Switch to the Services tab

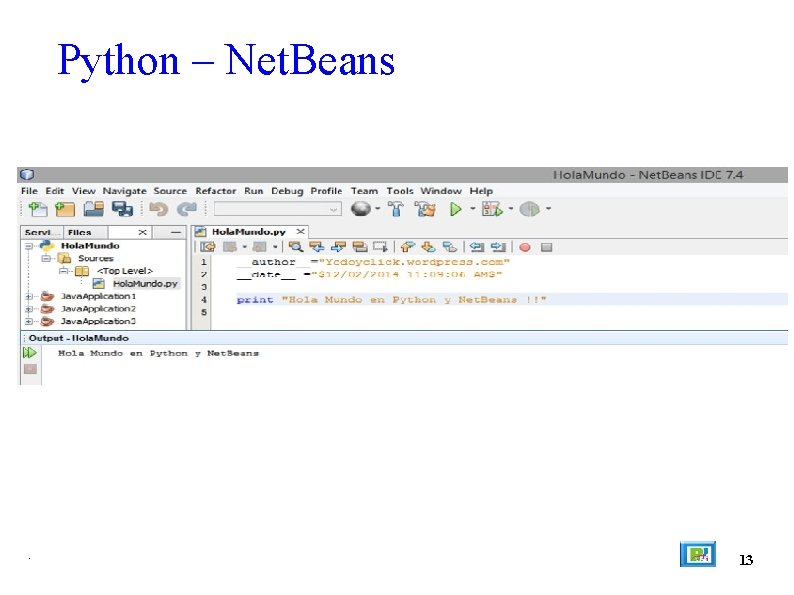coord(42,232)
